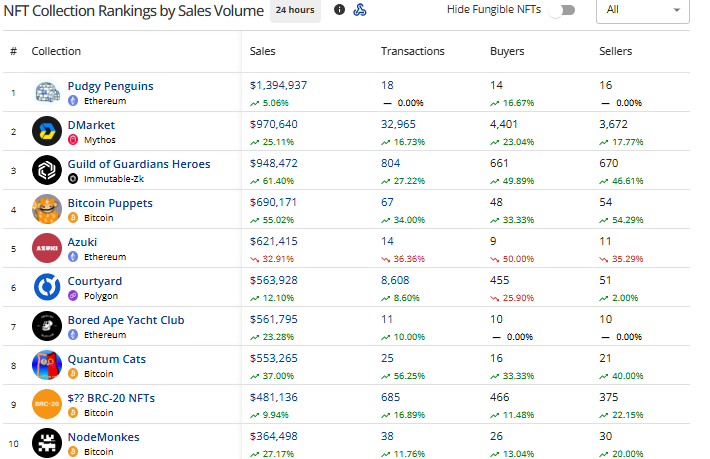Click Guild of Guardians sales $948,472
The height and width of the screenshot is (459, 710).
tap(273, 163)
